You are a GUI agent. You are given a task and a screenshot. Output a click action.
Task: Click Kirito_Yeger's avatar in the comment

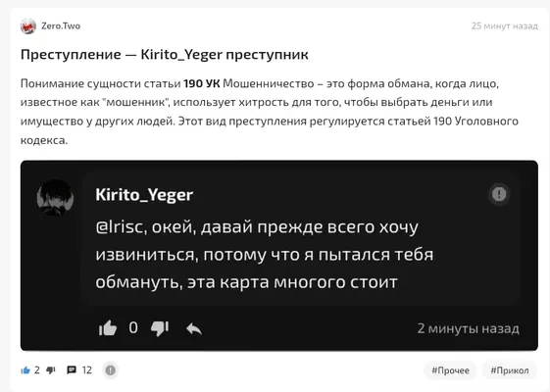[55, 197]
